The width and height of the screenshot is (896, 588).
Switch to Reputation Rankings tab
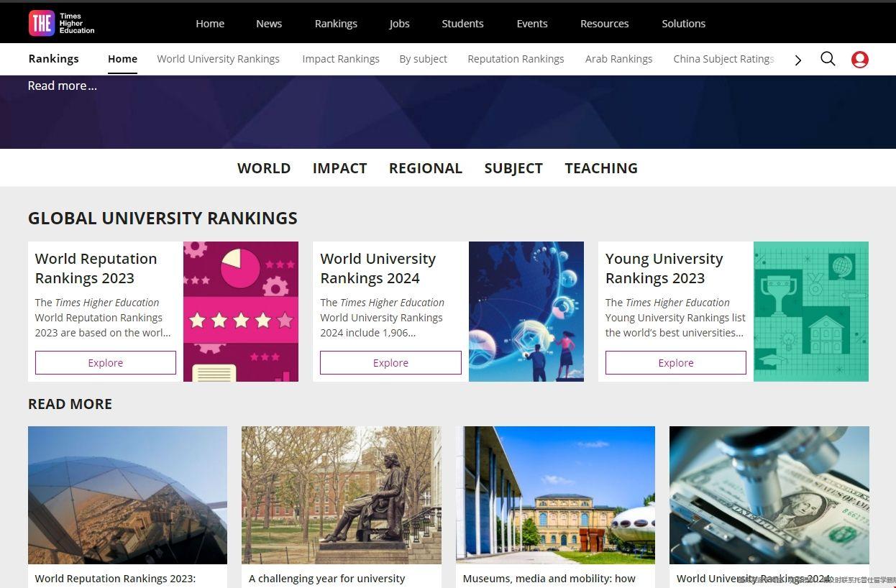[x=516, y=59]
